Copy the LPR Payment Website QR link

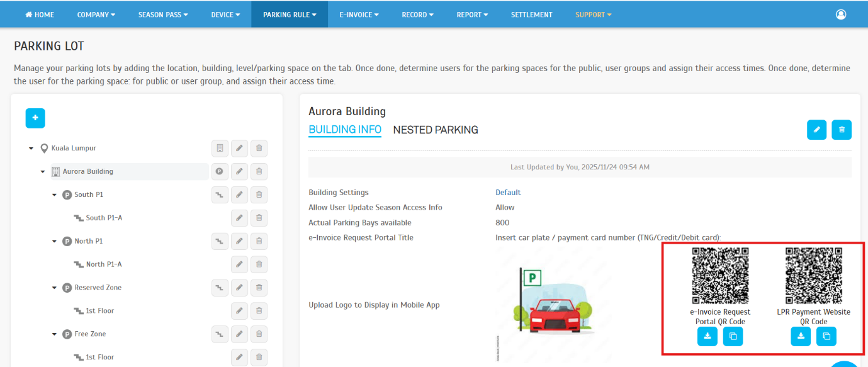(826, 337)
